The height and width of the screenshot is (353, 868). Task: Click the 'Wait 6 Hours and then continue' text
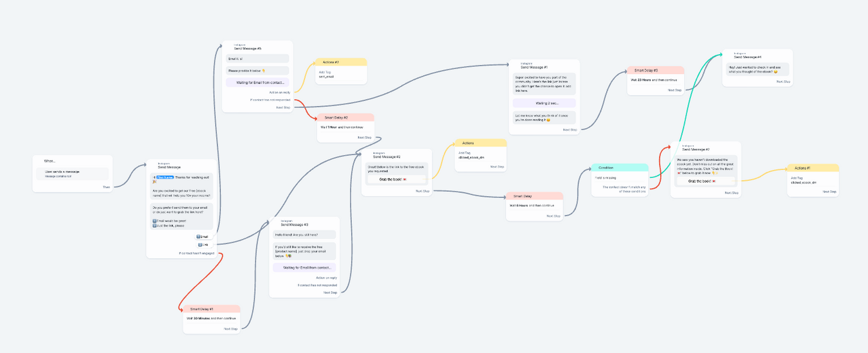pyautogui.click(x=531, y=206)
